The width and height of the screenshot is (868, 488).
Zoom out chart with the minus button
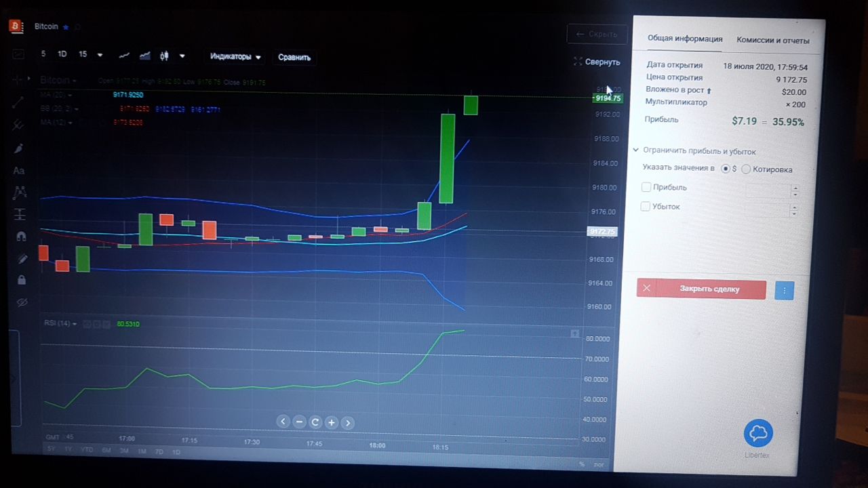300,422
